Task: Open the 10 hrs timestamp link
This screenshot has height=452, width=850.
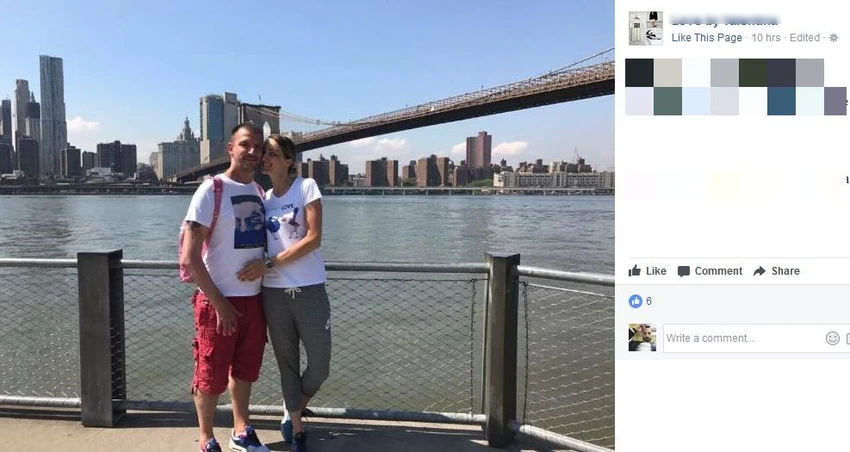Action: [x=766, y=37]
